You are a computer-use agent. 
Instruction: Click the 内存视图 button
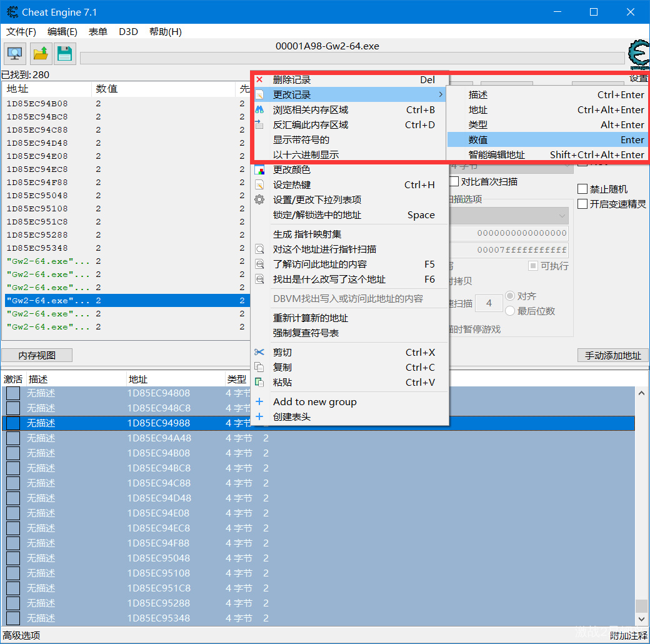point(37,355)
